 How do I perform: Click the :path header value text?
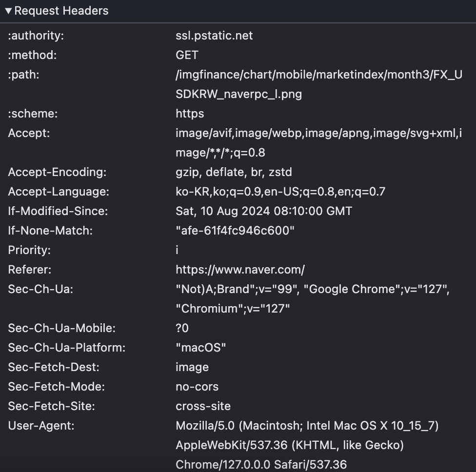click(318, 75)
